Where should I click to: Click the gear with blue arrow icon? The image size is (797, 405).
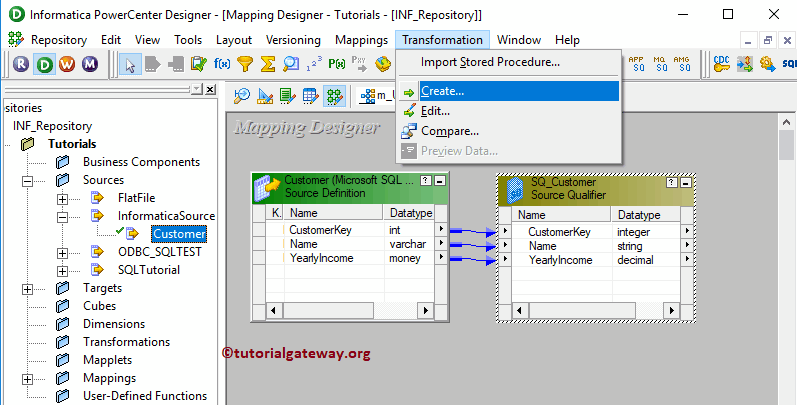(x=768, y=64)
